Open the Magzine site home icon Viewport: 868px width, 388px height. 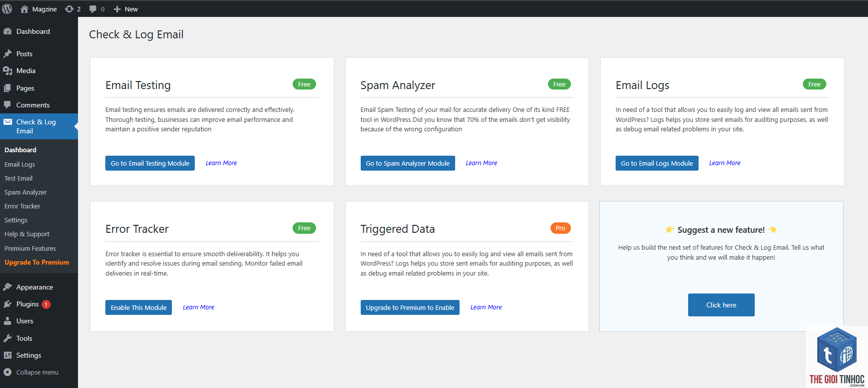(24, 9)
